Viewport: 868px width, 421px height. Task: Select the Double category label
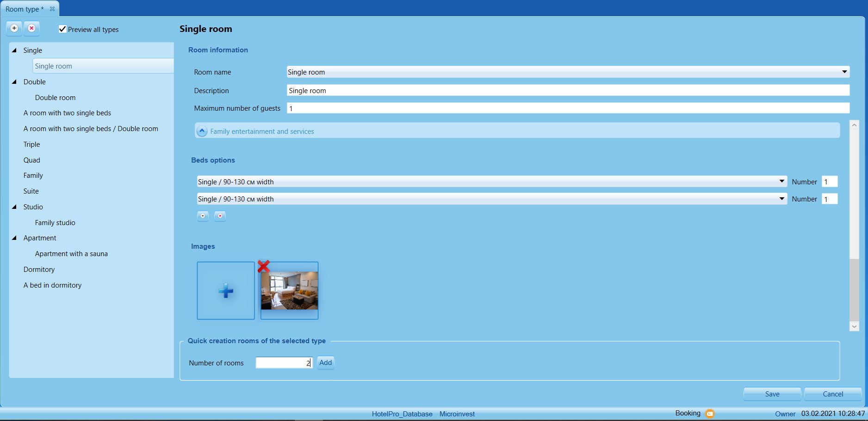[35, 82]
